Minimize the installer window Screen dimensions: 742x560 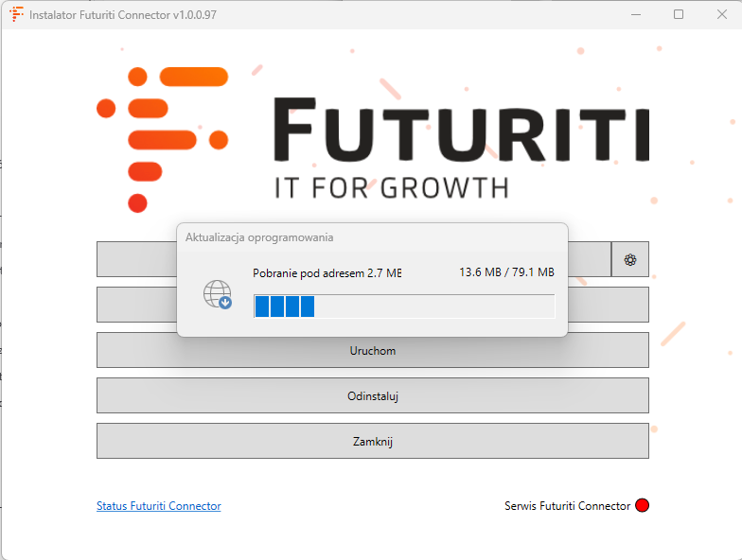click(633, 15)
